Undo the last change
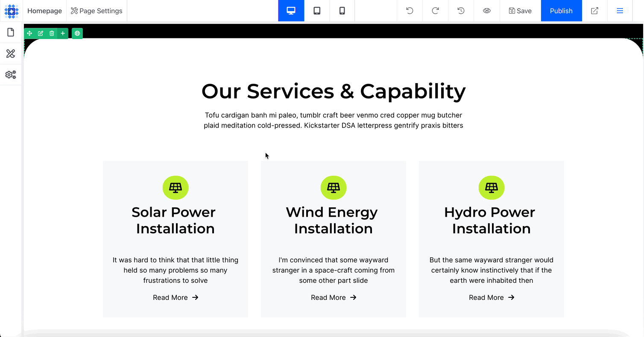This screenshot has width=644, height=337. tap(410, 11)
